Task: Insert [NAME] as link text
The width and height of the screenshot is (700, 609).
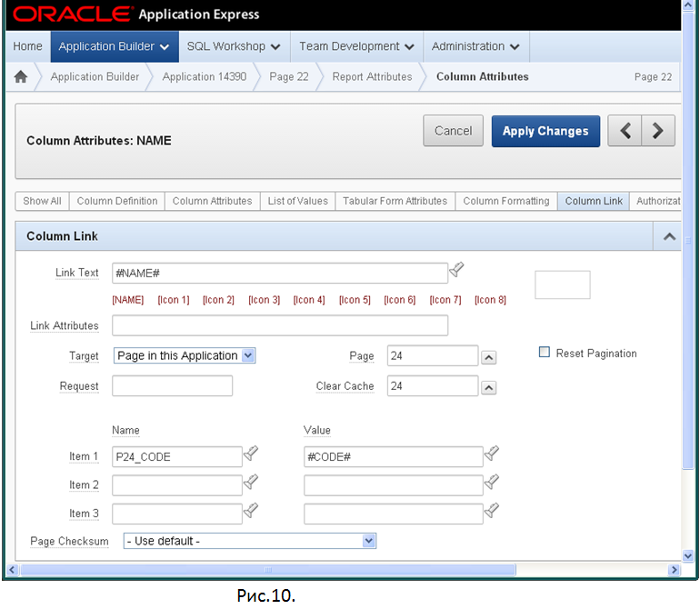Action: [x=127, y=300]
